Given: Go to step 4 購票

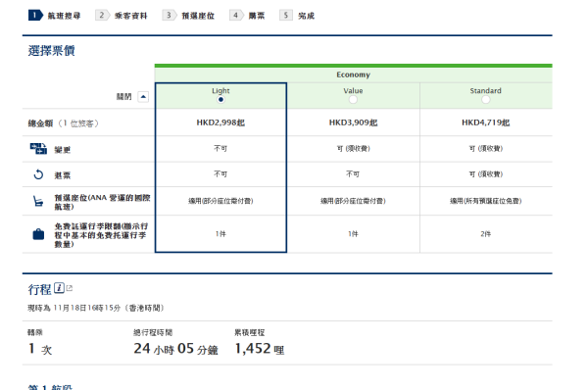Looking at the screenshot, I should point(247,16).
